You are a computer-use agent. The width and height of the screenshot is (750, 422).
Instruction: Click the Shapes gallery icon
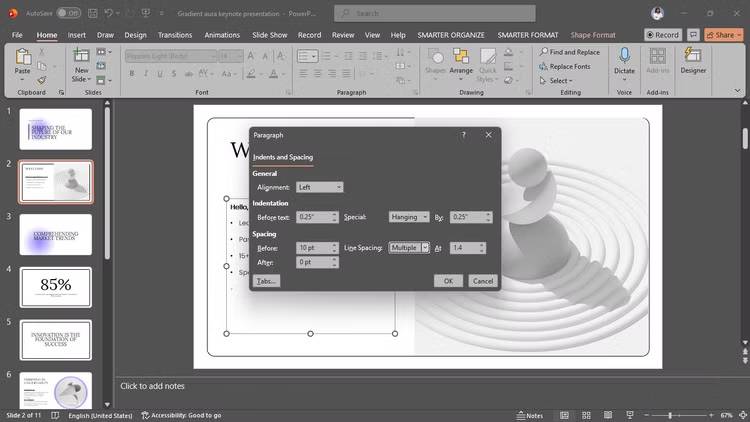click(435, 57)
